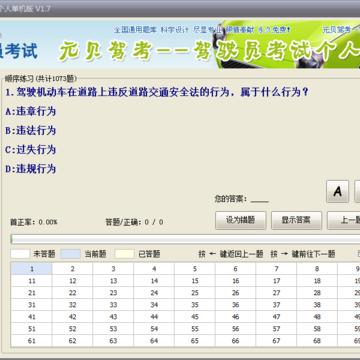
Task: Jump to question 4 in the grid
Action: [154, 269]
